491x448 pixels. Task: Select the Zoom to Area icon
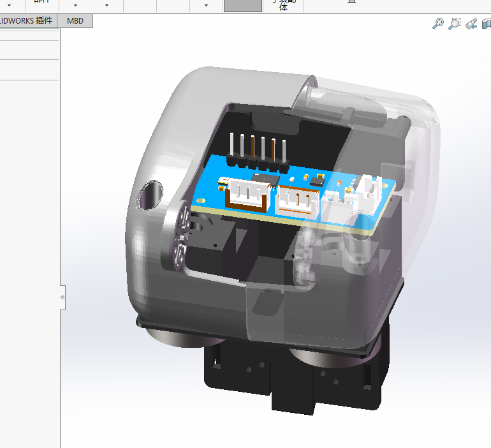coord(455,24)
